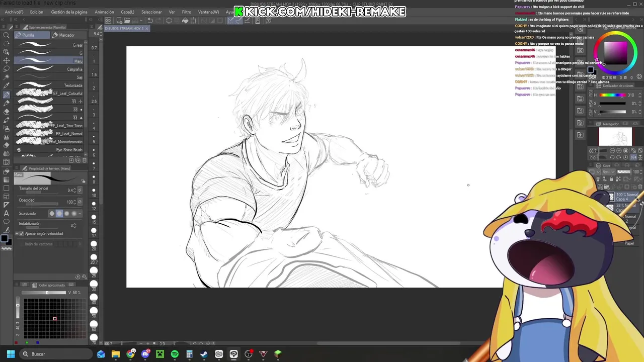Open the Archivo menu
Viewport: 644px width, 362px height.
[x=14, y=12]
